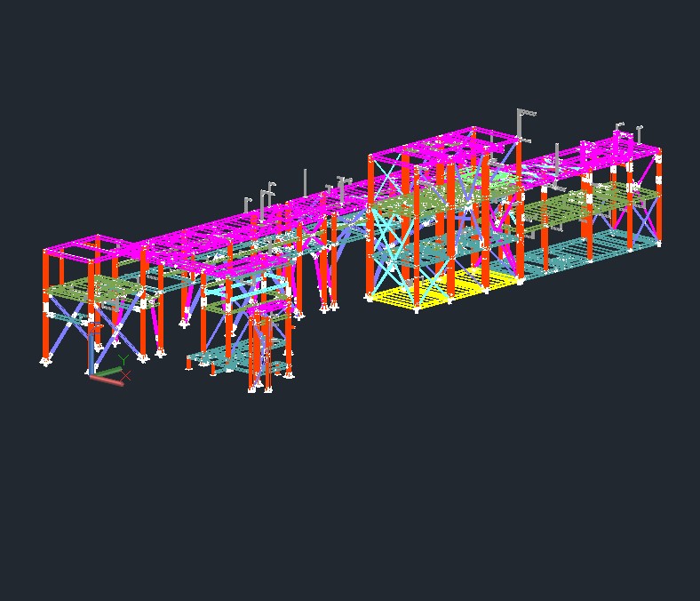The image size is (700, 601).
Task: Click empty dark background below the model
Action: [355, 498]
